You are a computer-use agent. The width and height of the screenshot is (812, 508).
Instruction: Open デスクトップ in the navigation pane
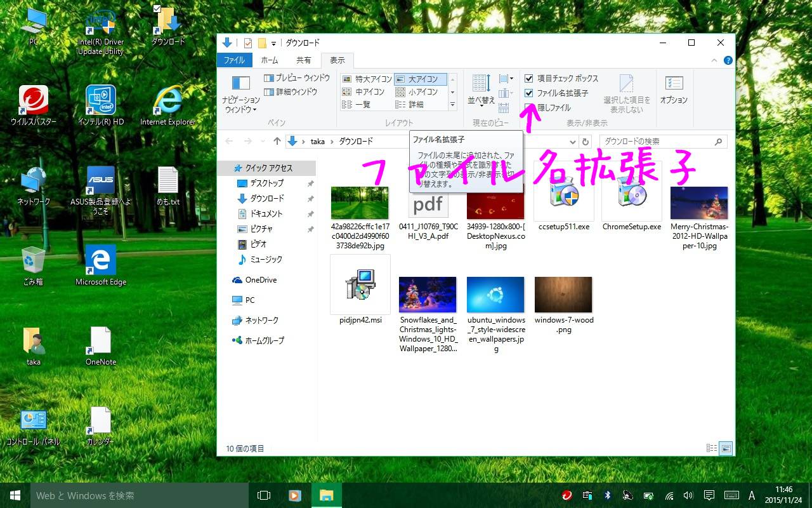pyautogui.click(x=266, y=184)
